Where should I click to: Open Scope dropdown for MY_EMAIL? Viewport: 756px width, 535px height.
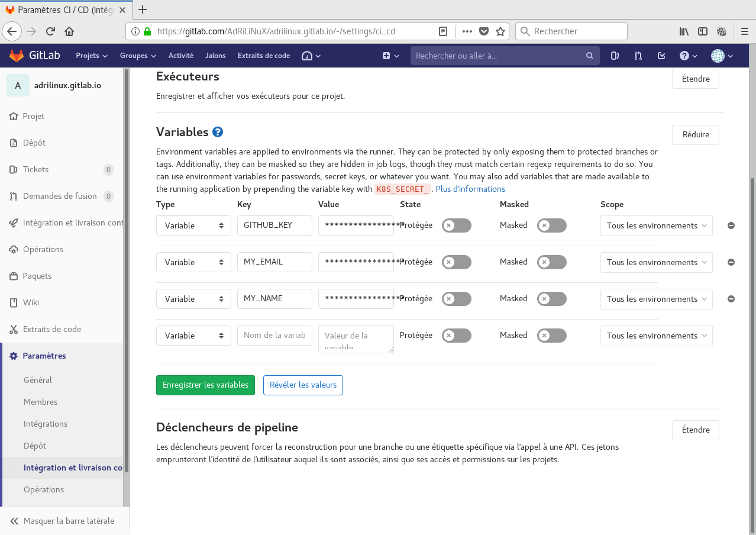point(657,262)
